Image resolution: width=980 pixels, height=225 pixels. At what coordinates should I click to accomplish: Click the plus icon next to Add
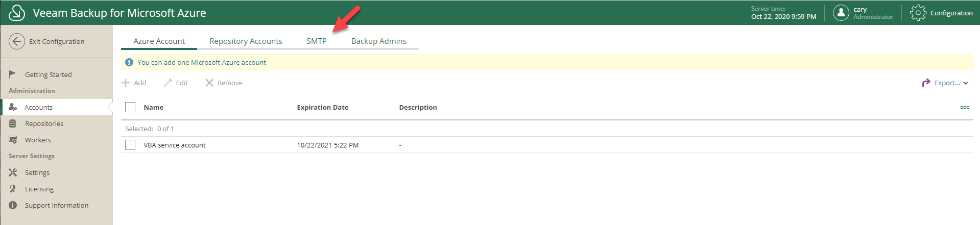click(126, 83)
